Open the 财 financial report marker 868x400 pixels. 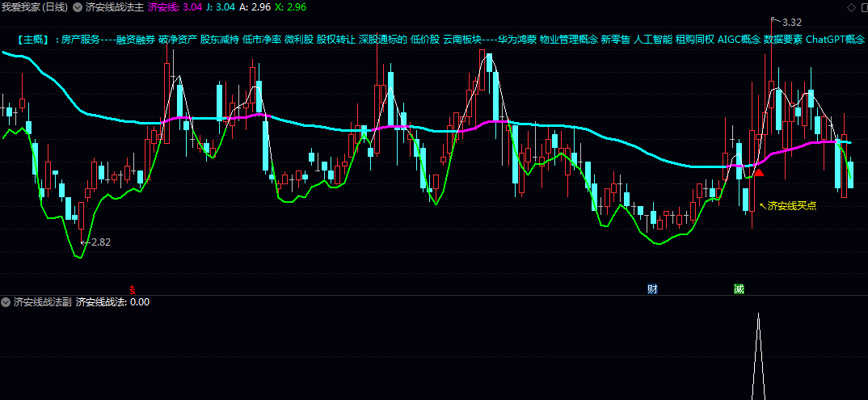[x=653, y=288]
